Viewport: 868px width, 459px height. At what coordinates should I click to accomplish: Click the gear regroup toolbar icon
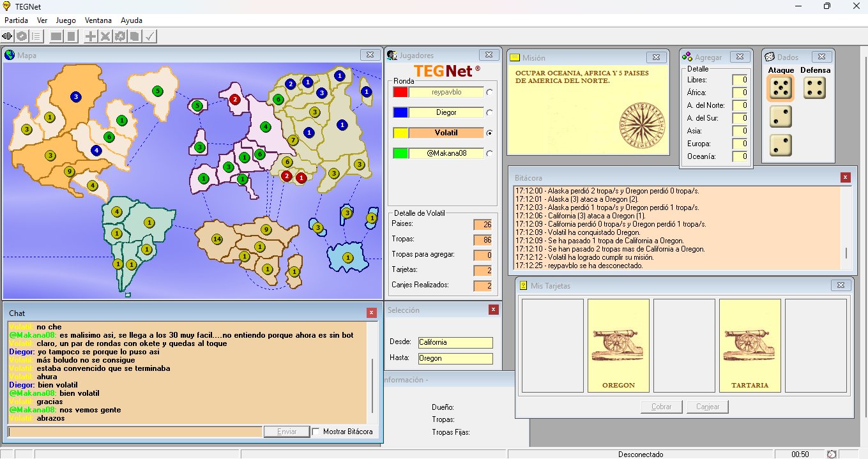point(120,36)
